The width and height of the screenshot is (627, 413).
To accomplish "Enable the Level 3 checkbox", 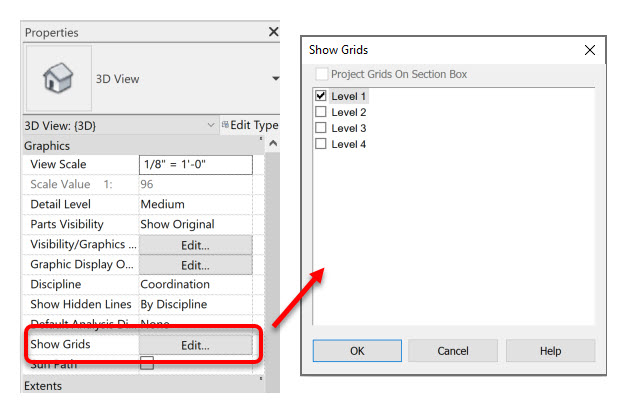I will (321, 128).
